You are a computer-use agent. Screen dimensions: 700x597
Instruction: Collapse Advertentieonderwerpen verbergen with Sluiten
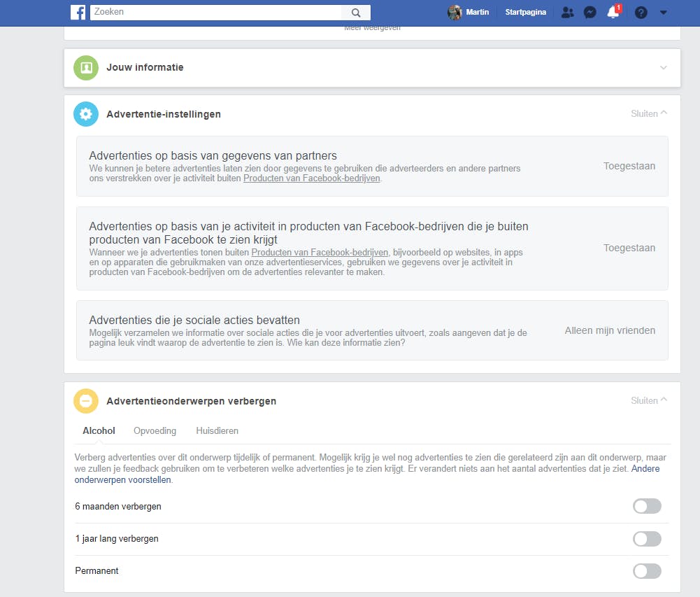point(649,400)
